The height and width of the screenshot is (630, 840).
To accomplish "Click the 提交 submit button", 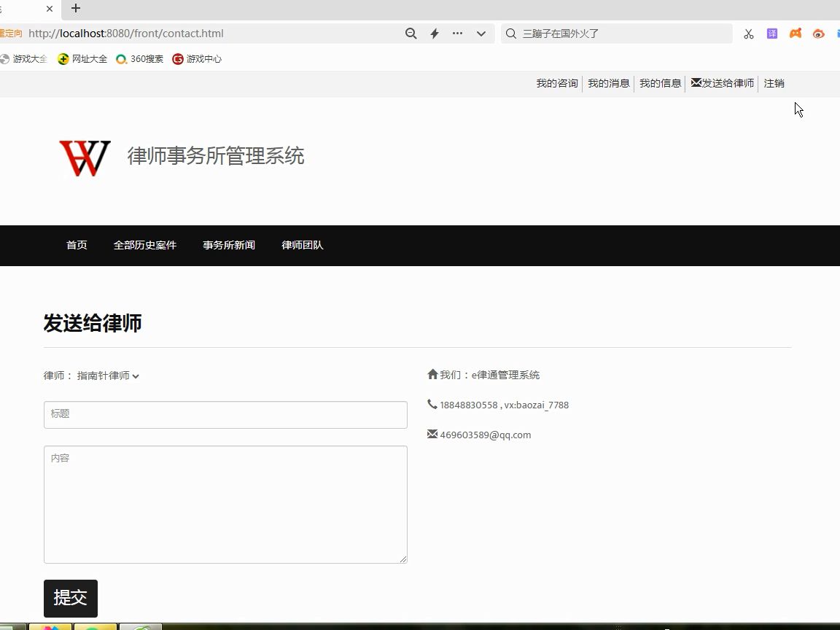I will coord(70,598).
